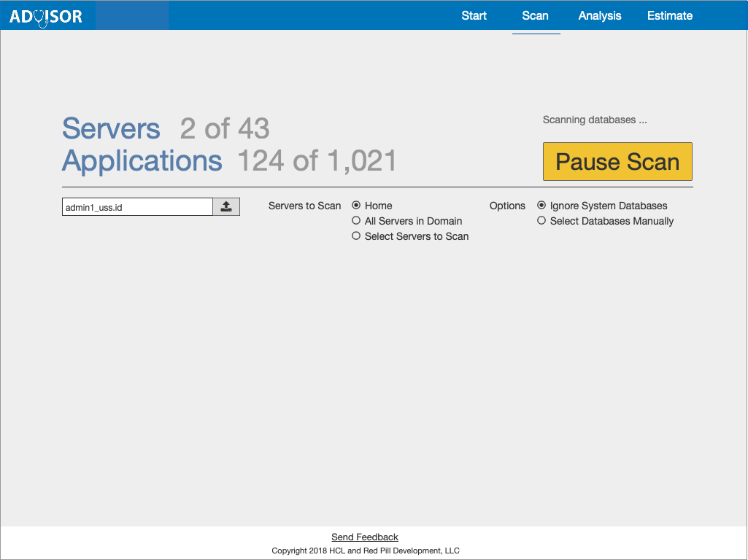Click the Servers heading
The width and height of the screenshot is (748, 560).
[x=111, y=129]
